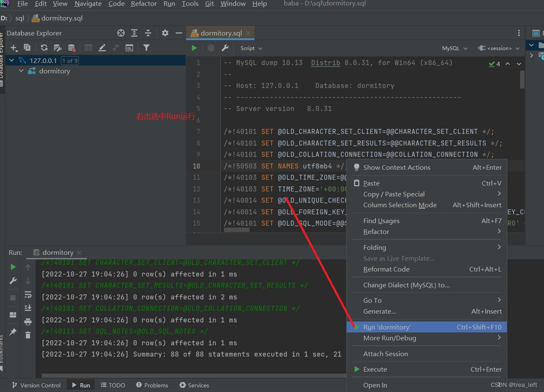Select Change Dialect (MySQL) to...
Image resolution: width=544 pixels, height=392 pixels.
pos(427,285)
